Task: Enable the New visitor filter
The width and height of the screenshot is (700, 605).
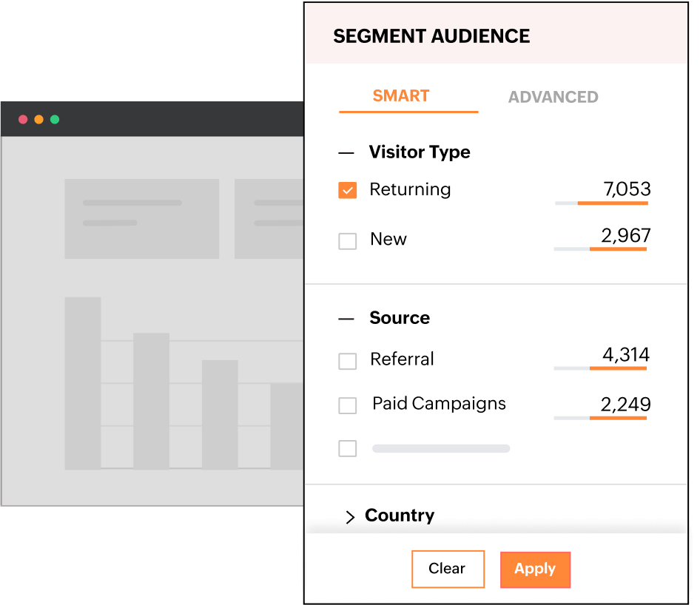Action: point(348,240)
